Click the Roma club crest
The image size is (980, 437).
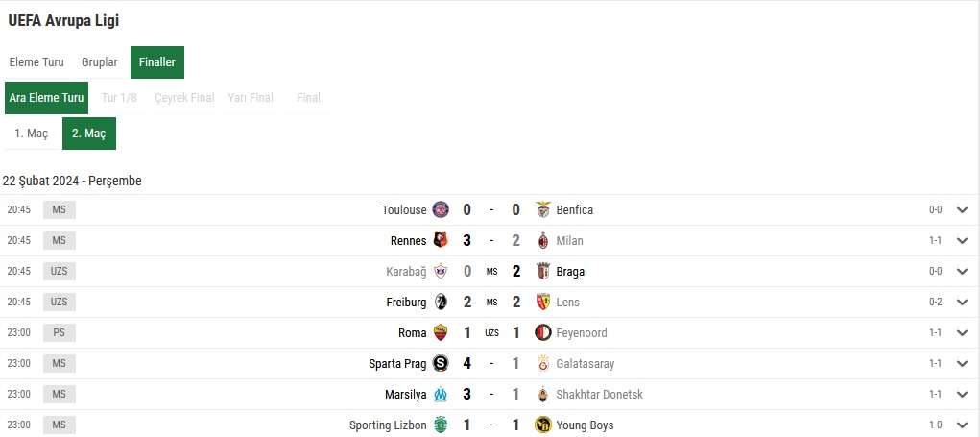pyautogui.click(x=441, y=332)
